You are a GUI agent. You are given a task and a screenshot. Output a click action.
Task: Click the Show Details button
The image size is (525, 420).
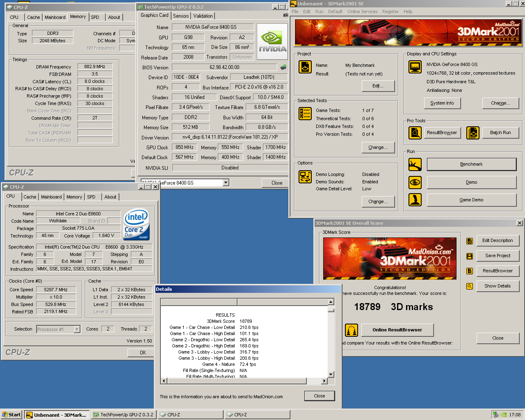498,286
